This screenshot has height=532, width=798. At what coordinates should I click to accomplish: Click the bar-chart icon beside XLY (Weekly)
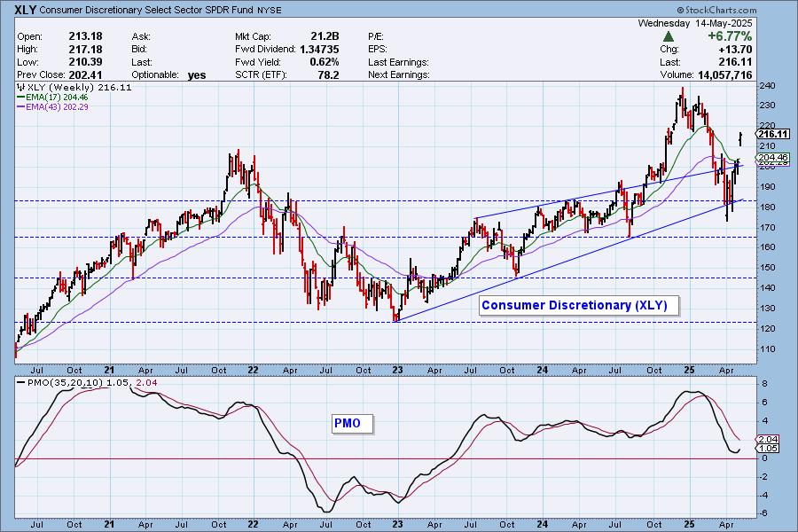[x=21, y=87]
